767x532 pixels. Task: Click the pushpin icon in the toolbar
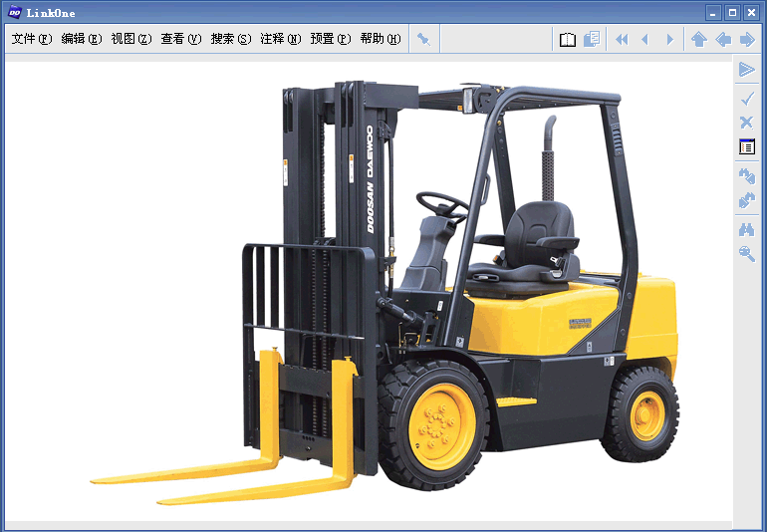click(423, 40)
